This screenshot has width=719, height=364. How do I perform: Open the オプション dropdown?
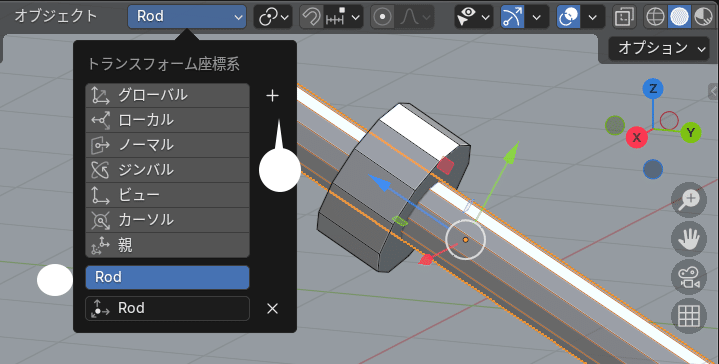click(658, 48)
